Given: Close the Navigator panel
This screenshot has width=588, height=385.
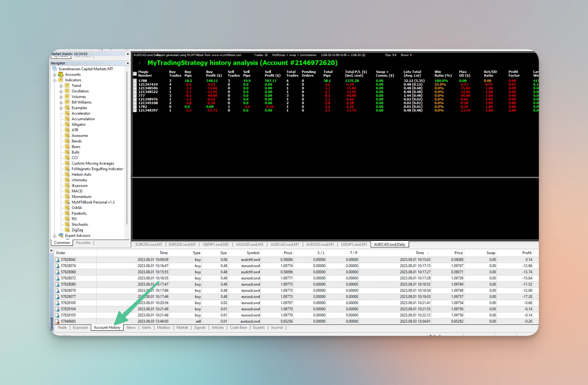Looking at the screenshot, I should click(x=128, y=63).
